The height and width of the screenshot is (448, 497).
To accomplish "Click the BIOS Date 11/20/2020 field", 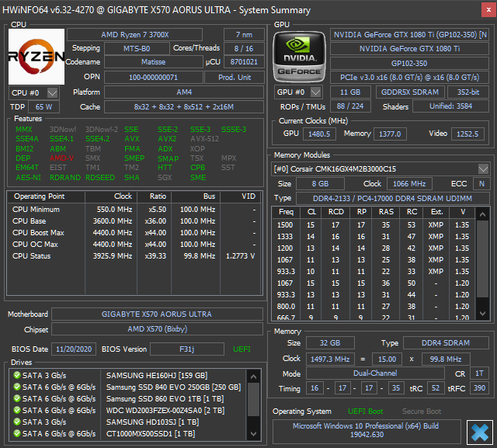I will pos(74,349).
